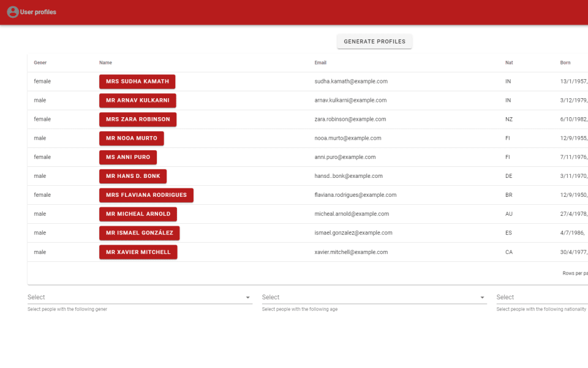Click the AU nationality cell
The height and width of the screenshot is (368, 588).
point(508,213)
